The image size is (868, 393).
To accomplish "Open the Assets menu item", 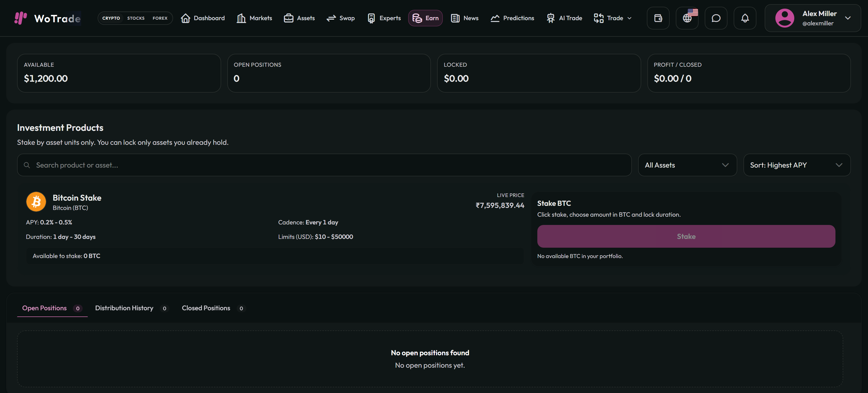I will tap(299, 18).
